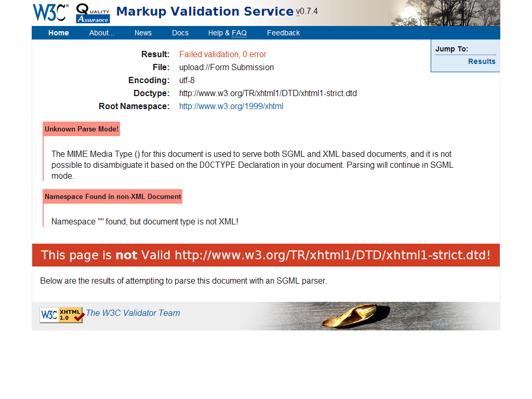Click 'Below are the results' SGML parser text
532x399 pixels.
(183, 281)
